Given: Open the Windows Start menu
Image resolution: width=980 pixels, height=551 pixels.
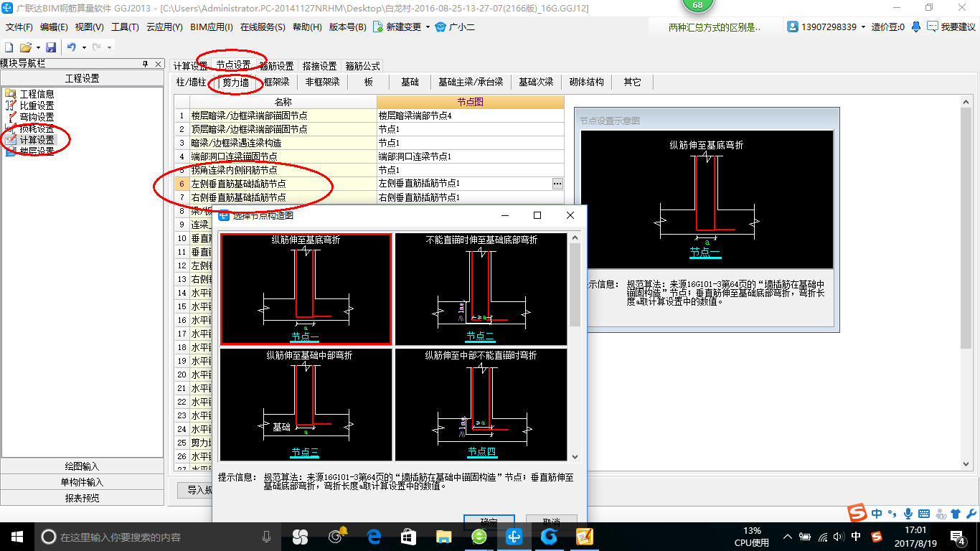Looking at the screenshot, I should coord(17,536).
